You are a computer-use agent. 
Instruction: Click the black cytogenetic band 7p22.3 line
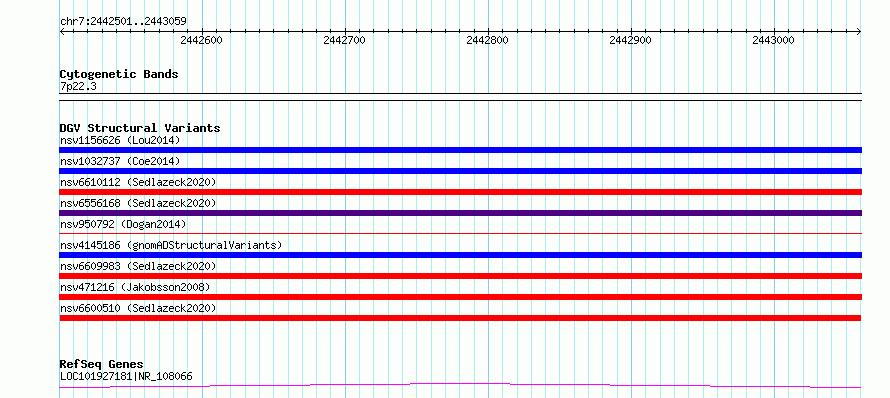coord(460,97)
